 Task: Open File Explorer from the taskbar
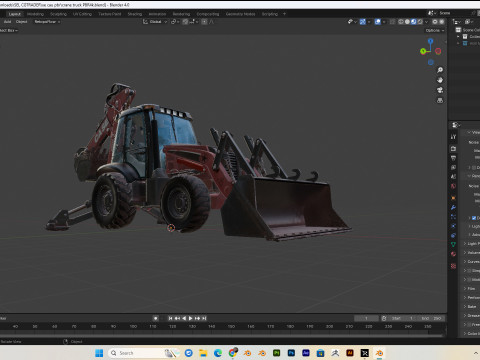click(203, 353)
